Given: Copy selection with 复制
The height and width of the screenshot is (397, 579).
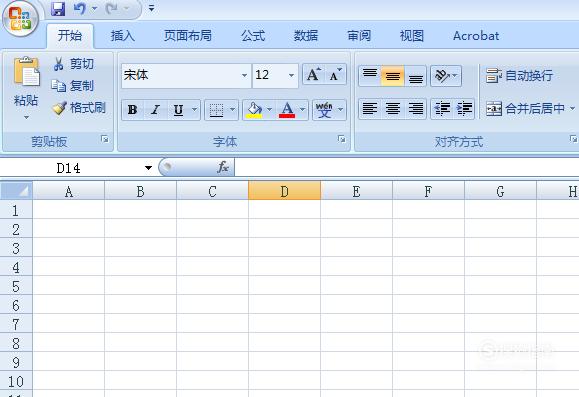Looking at the screenshot, I should click(x=72, y=86).
